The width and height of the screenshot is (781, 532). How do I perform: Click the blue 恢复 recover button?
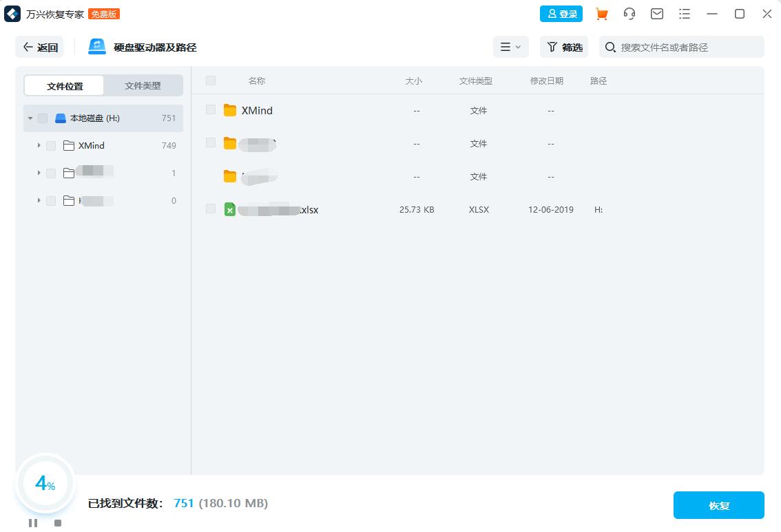(718, 504)
